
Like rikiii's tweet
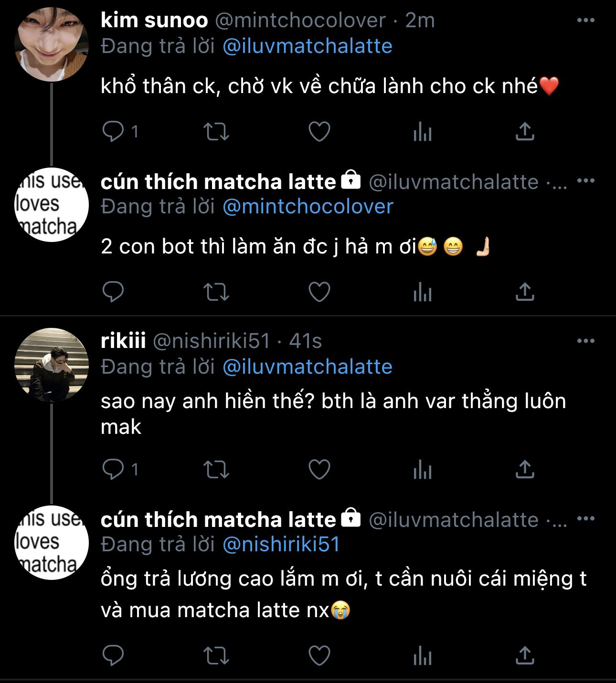click(x=319, y=470)
